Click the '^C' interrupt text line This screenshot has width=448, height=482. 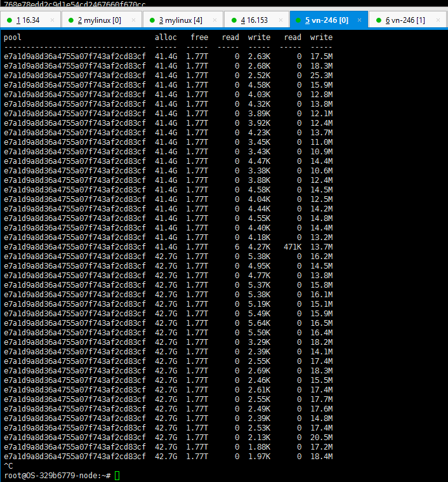pos(8,466)
